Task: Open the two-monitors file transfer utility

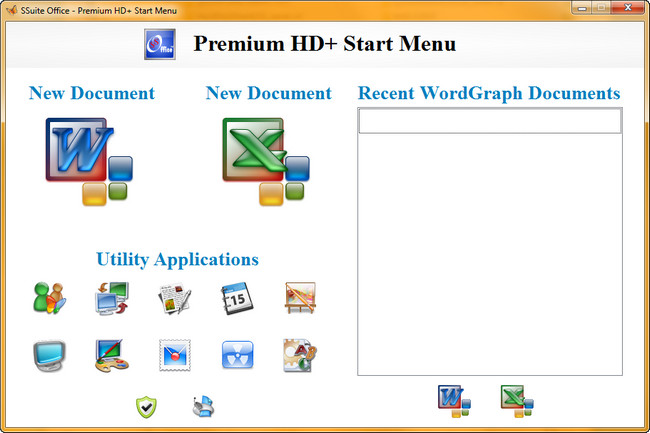Action: pos(111,298)
